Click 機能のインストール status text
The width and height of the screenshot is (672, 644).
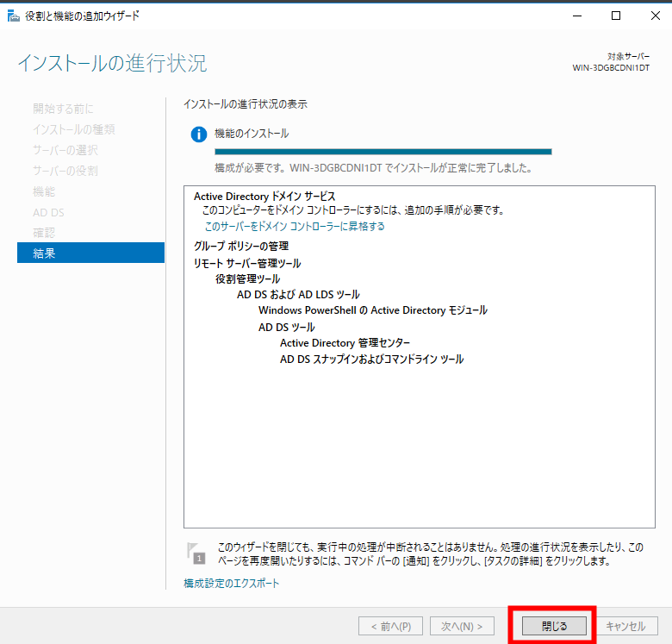pos(252,134)
